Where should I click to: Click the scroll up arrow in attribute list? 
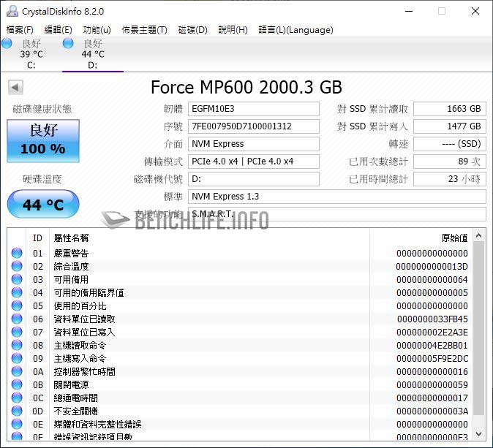point(479,235)
